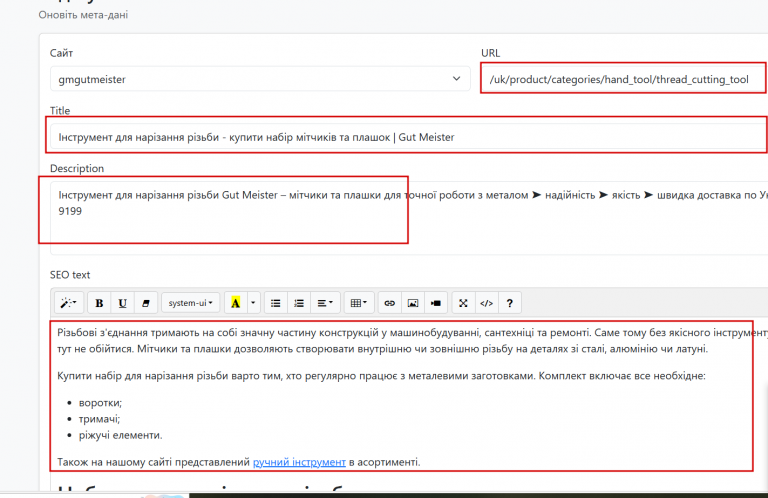Open the magic wand style menu
The height and width of the screenshot is (498, 768).
(69, 303)
